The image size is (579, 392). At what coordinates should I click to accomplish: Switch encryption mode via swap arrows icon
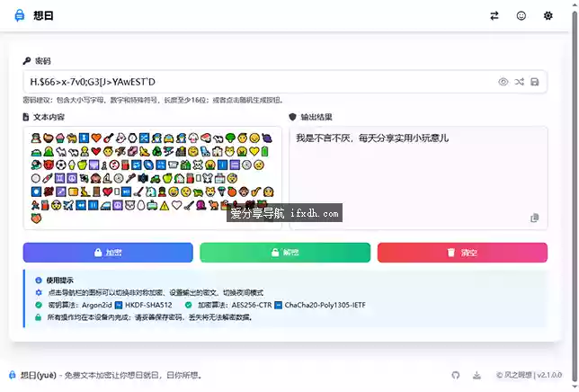coord(494,15)
